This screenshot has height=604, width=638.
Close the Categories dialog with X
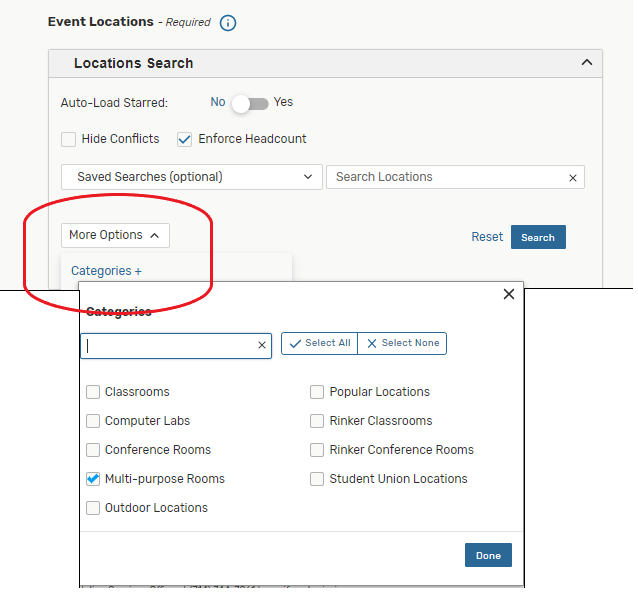(x=508, y=294)
